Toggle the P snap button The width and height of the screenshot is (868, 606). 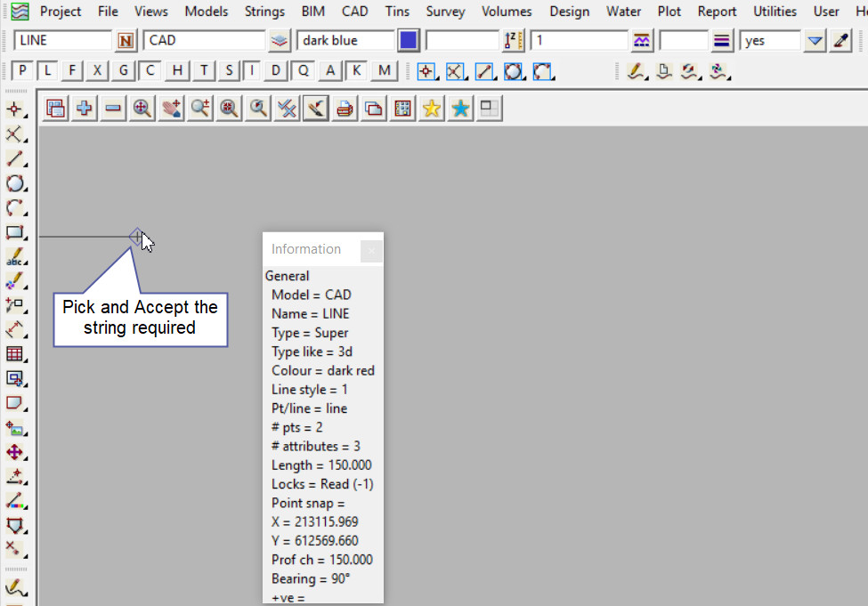23,71
